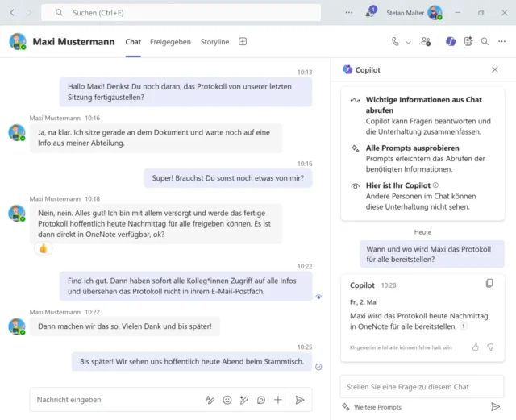Open the emoji picker in message box
The height and width of the screenshot is (420, 516).
(227, 399)
